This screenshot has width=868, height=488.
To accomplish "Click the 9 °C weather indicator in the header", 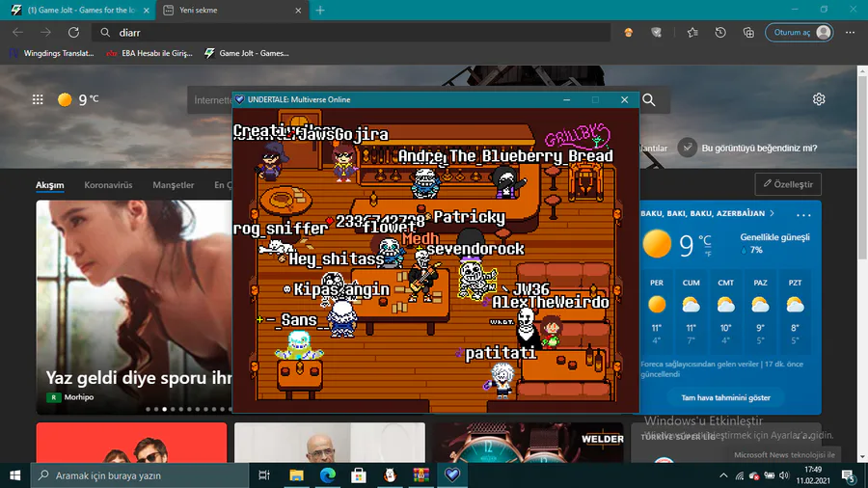I will [x=79, y=99].
